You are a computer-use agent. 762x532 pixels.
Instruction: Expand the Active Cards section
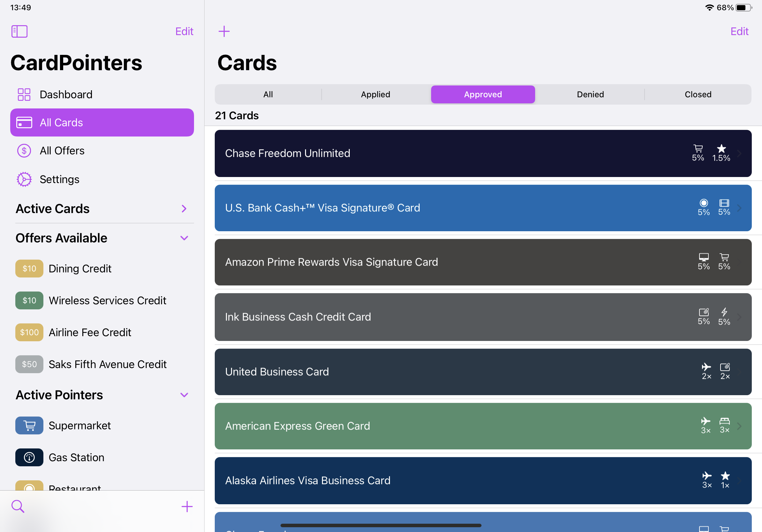coord(184,209)
